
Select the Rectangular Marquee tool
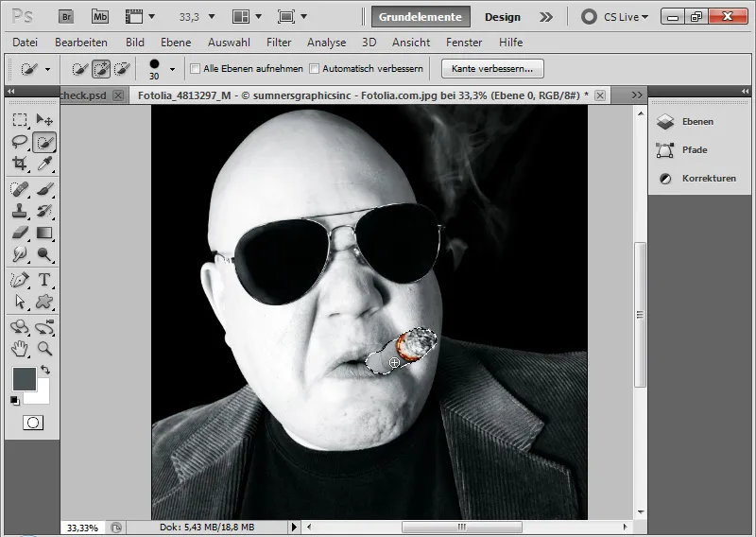20,119
